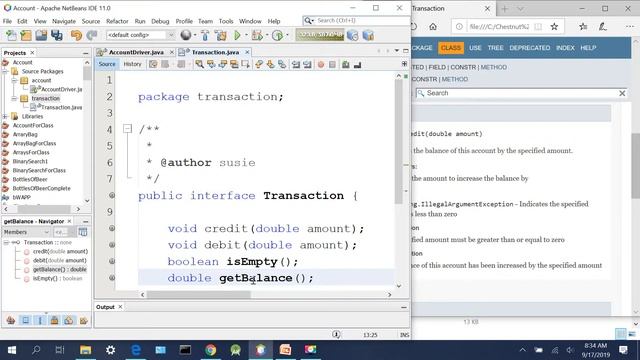Click the Debug Project toolbar icon
The image size is (640, 360).
click(x=257, y=36)
